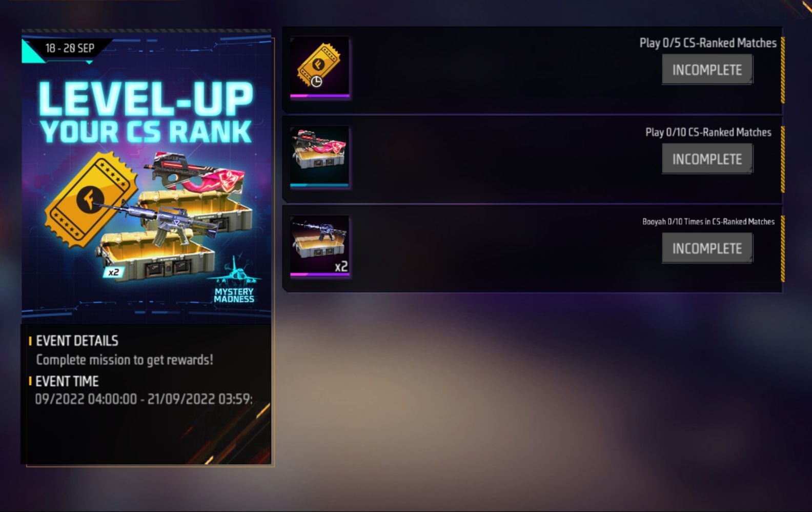Click the EVENT DETAILS heading
812x512 pixels.
click(x=77, y=341)
